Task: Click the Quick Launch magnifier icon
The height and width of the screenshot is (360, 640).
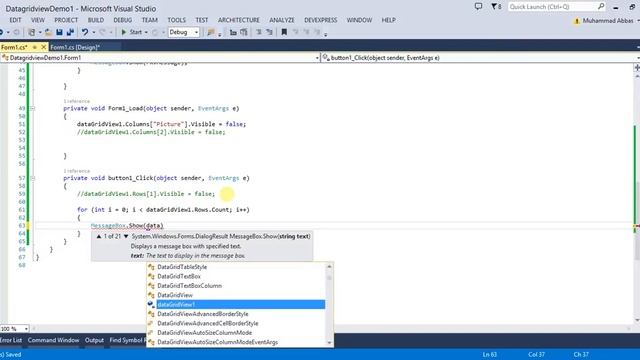Action: [x=601, y=7]
